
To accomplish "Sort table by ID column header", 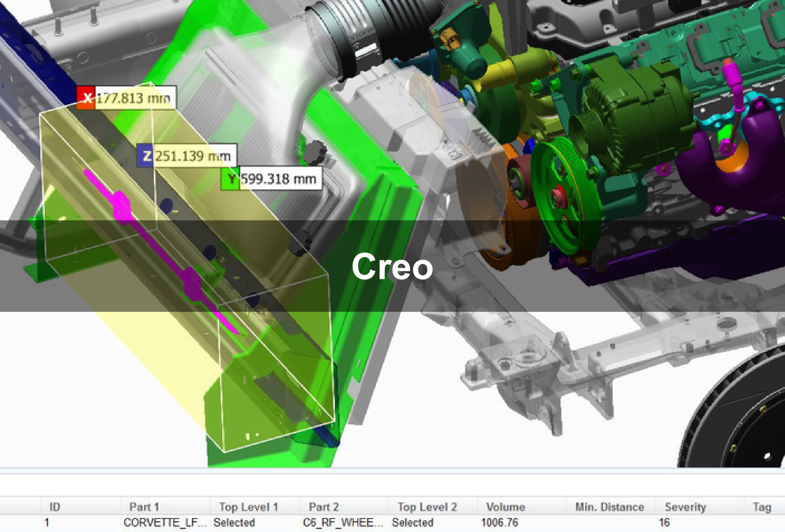I will pos(55,507).
